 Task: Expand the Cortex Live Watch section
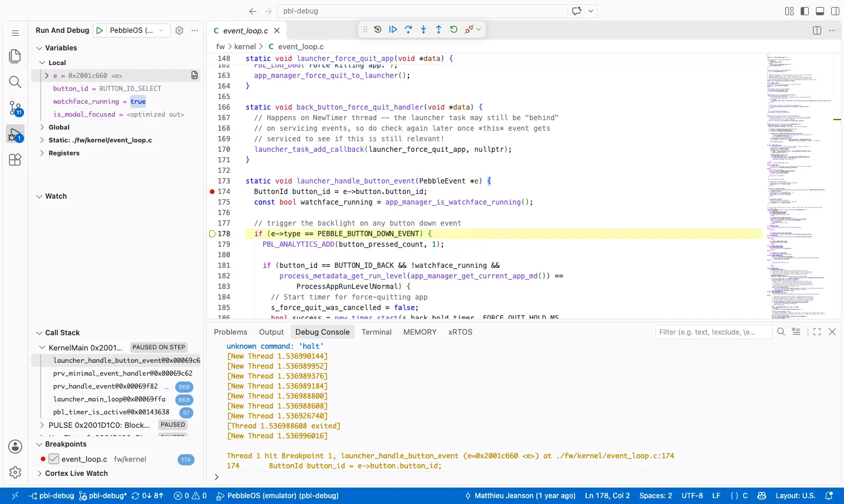tap(39, 474)
